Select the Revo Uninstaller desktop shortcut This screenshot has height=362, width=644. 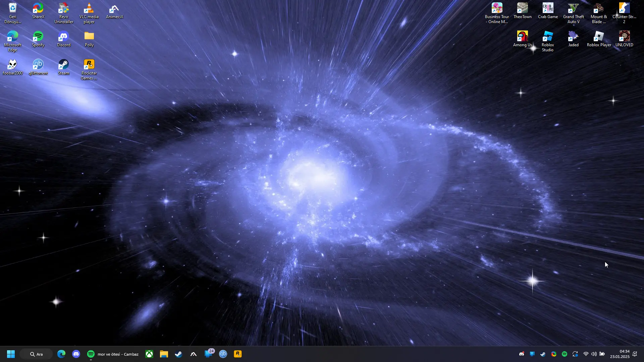pos(64,13)
